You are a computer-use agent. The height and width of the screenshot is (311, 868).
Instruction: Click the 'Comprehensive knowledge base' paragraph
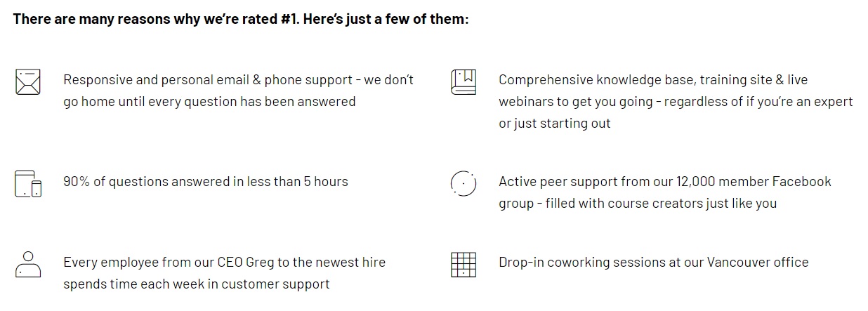[676, 101]
